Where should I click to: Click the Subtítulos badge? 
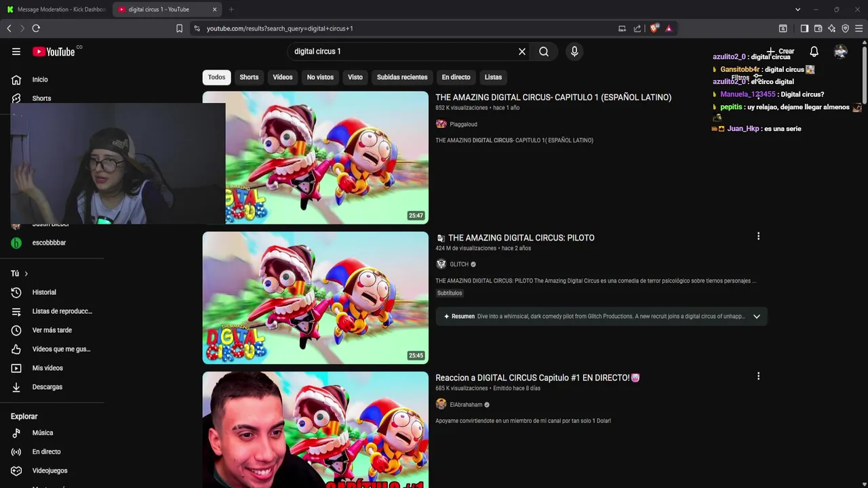tap(450, 293)
